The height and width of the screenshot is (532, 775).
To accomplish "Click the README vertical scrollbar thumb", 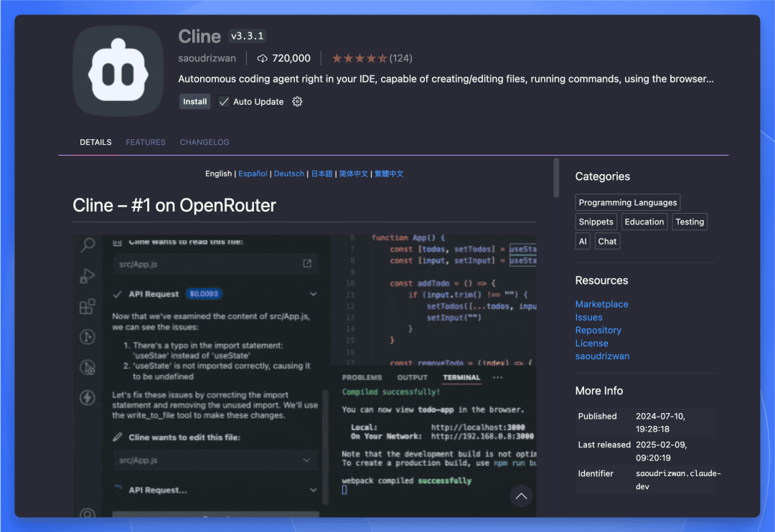I will point(556,177).
